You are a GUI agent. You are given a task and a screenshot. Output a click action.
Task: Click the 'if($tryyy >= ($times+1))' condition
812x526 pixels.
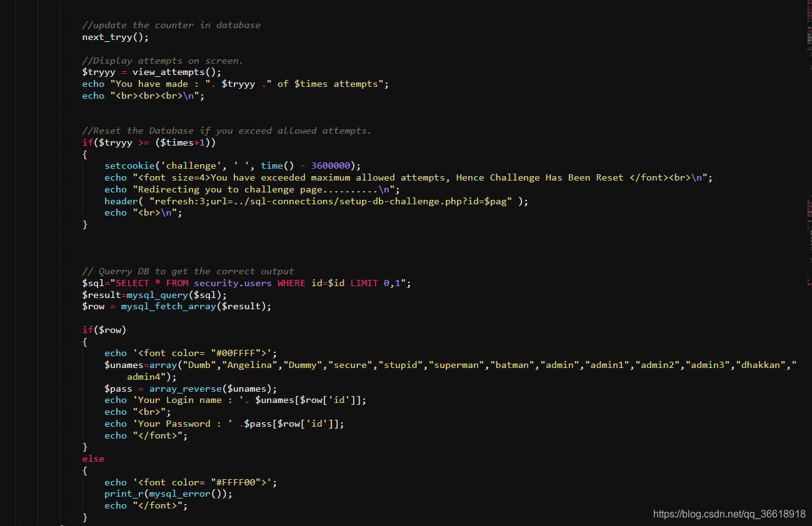pos(149,142)
